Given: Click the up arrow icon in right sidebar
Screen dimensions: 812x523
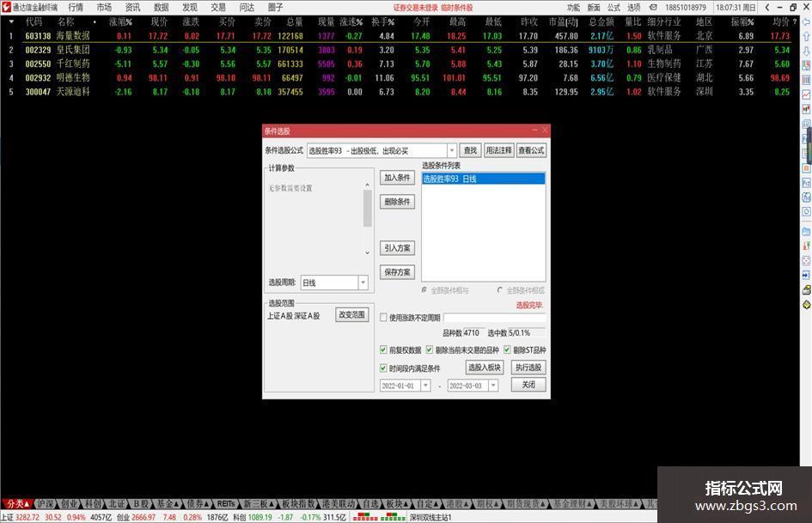Looking at the screenshot, I should click(806, 36).
